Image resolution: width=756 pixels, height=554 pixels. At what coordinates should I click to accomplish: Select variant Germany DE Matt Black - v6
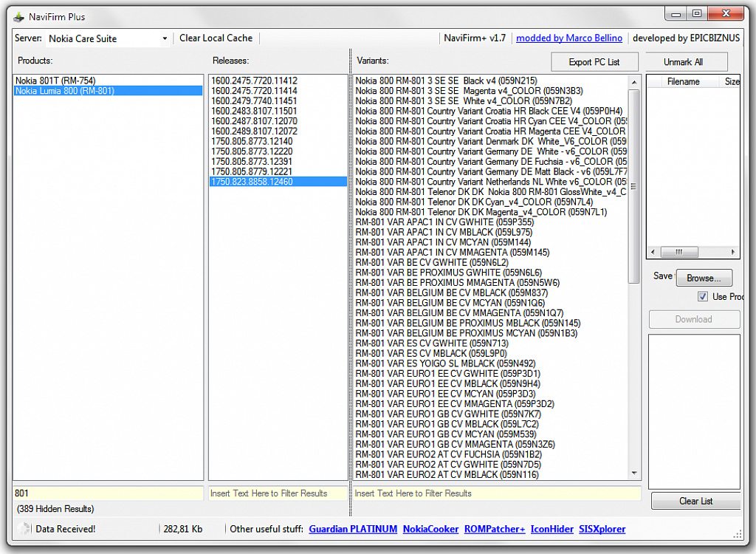[x=491, y=172]
